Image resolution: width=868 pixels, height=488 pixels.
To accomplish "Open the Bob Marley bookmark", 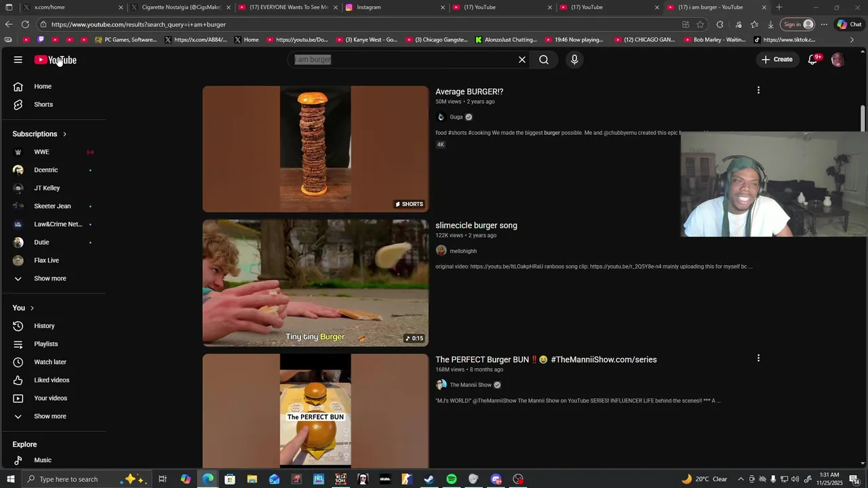I will pos(715,40).
